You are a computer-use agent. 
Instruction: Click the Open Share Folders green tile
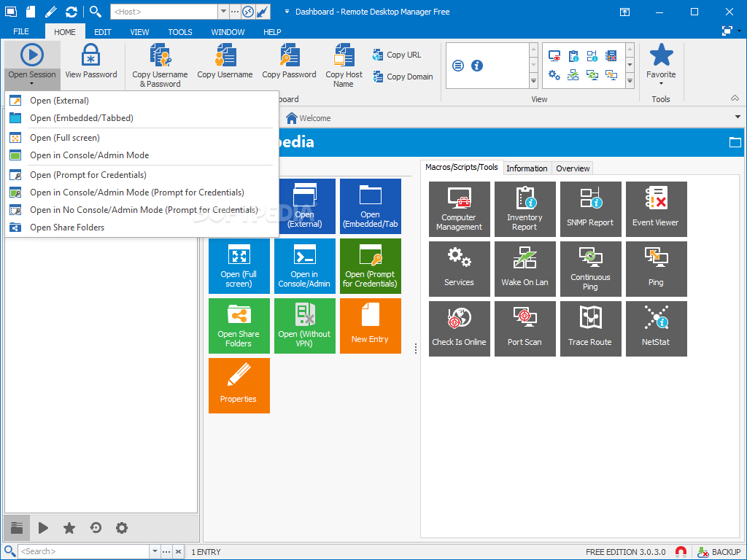(239, 326)
